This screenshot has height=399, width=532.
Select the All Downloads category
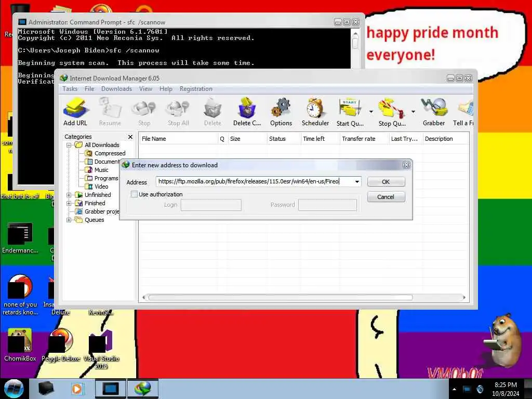tap(98, 145)
